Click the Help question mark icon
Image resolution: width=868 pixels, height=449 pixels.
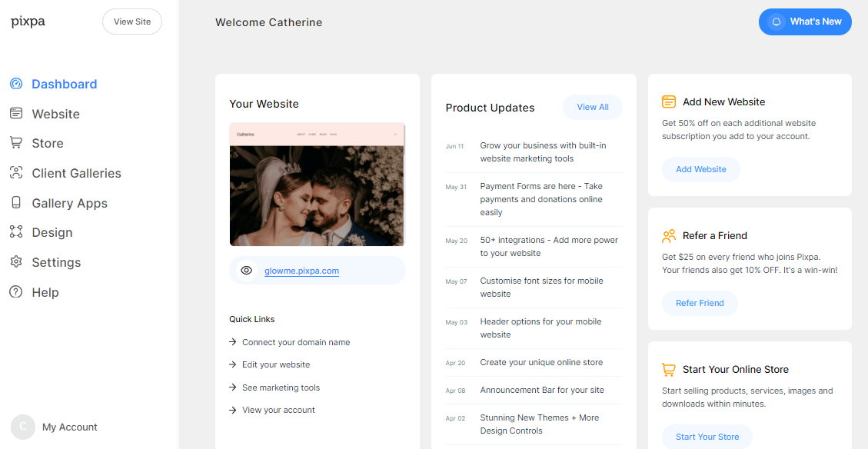(16, 291)
